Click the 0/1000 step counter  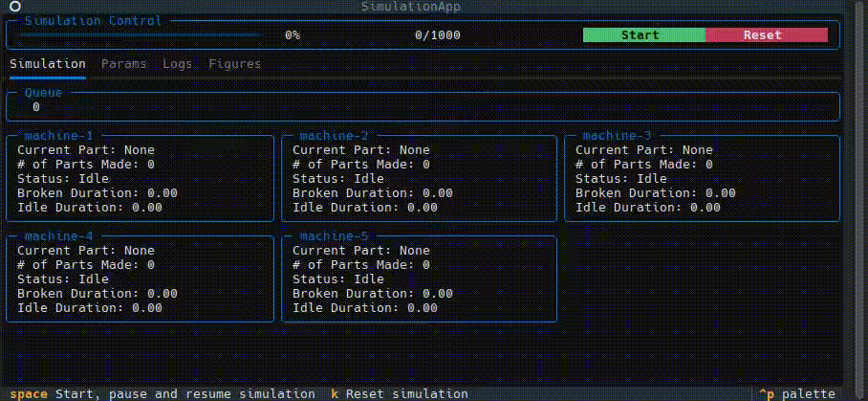coord(437,35)
